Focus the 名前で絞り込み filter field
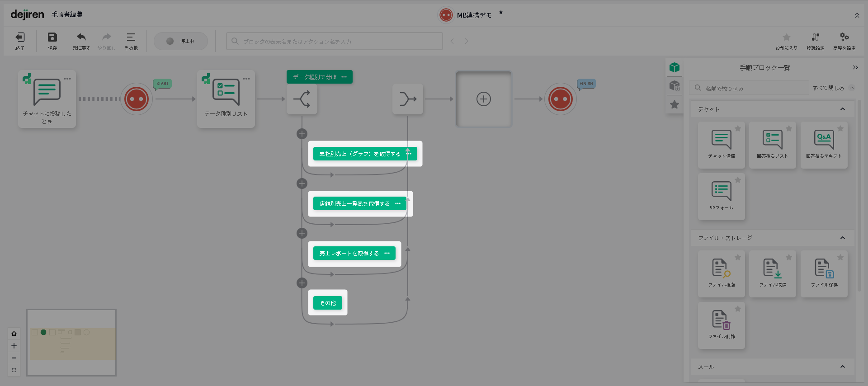 (750, 88)
